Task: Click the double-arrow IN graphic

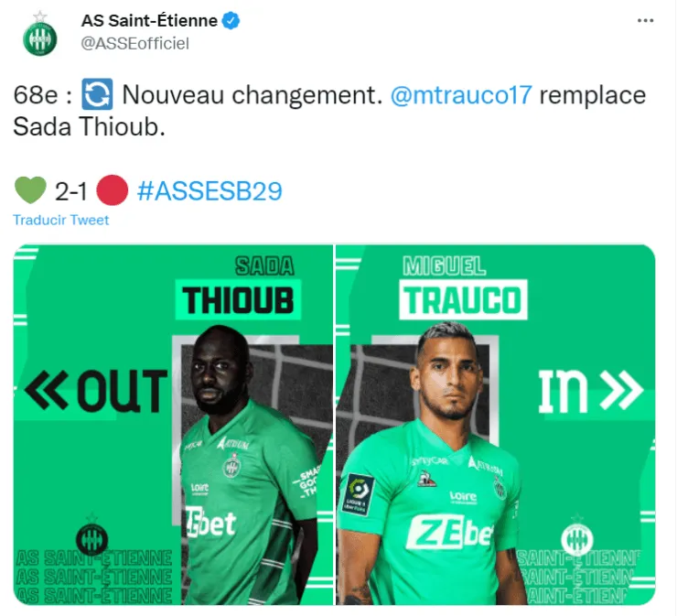Action: click(x=591, y=391)
